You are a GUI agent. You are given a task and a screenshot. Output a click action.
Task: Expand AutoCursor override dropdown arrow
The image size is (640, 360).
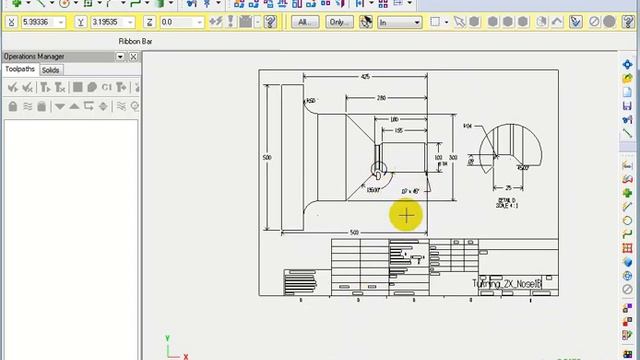[x=258, y=22]
